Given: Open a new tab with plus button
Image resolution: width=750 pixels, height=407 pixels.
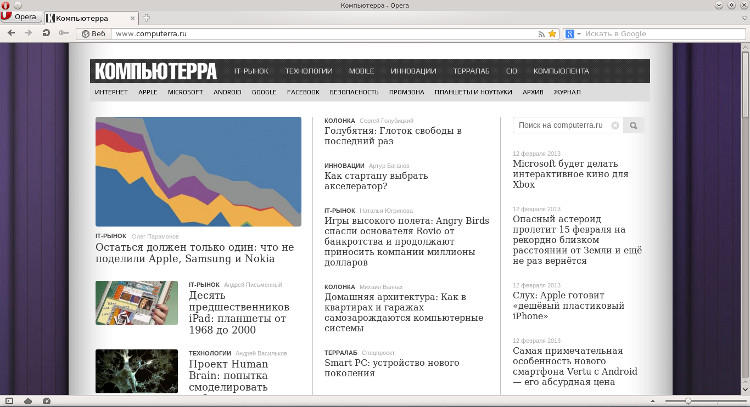Looking at the screenshot, I should click(x=146, y=18).
